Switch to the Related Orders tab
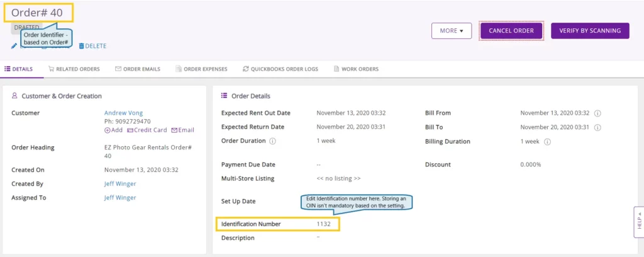Screen dimensions: 644x257 (74, 69)
